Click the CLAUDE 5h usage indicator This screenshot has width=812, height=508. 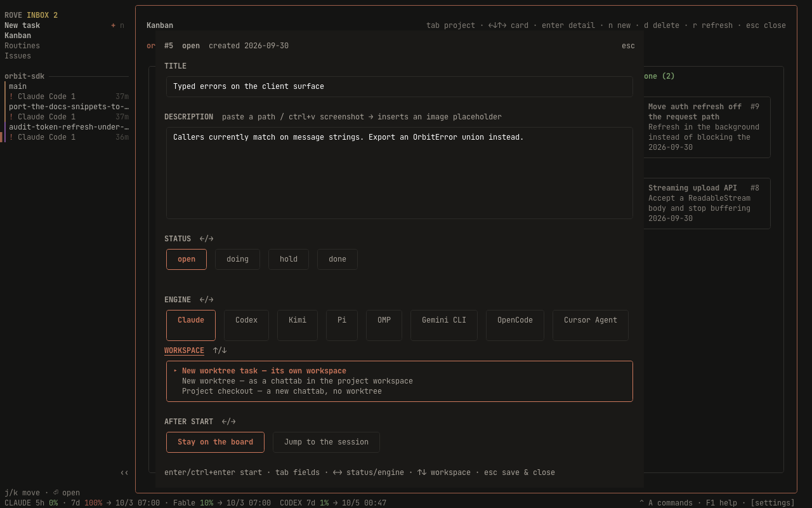point(31,503)
